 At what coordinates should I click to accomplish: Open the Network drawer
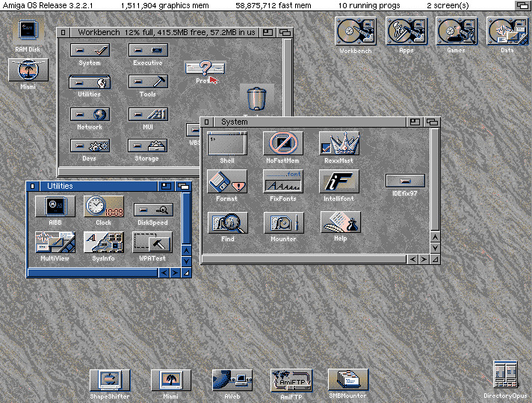(x=90, y=114)
